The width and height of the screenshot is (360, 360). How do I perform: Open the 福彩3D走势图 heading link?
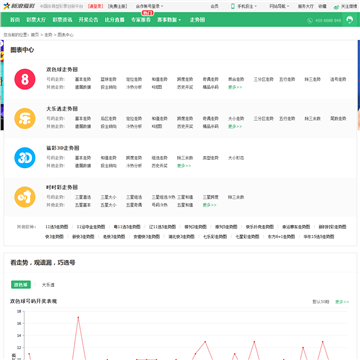tap(63, 148)
